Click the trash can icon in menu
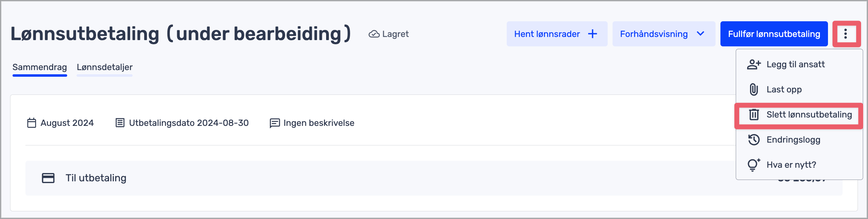Viewport: 868px width, 219px height. [x=754, y=115]
